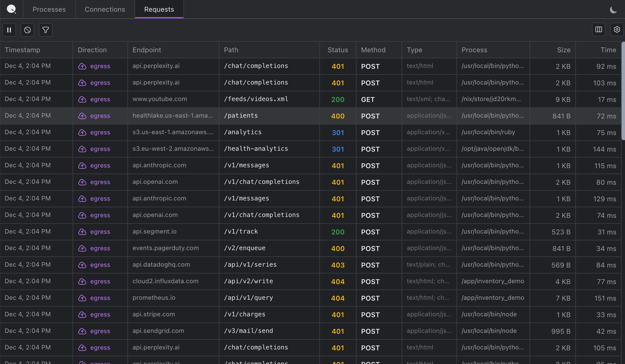Click egress upload icon on api.stripe.com row

point(82,315)
